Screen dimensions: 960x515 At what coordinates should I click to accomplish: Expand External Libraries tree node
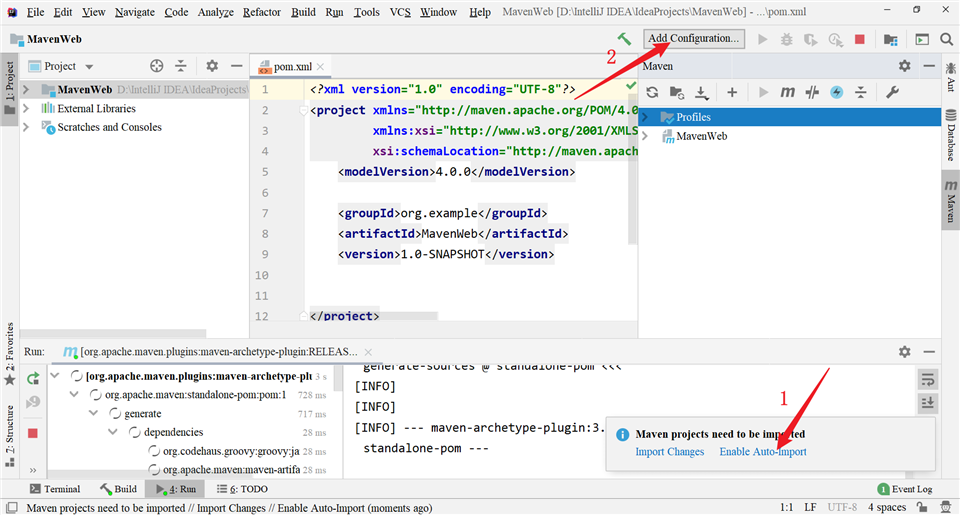point(26,108)
